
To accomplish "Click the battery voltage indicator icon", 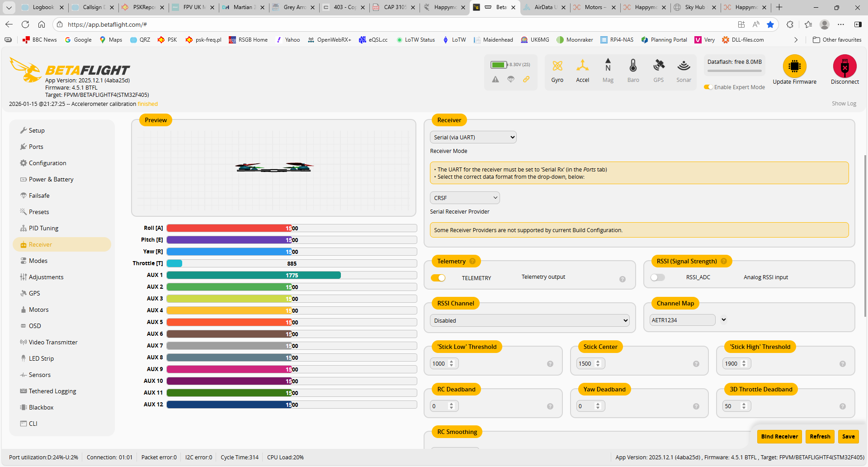I will [x=499, y=65].
